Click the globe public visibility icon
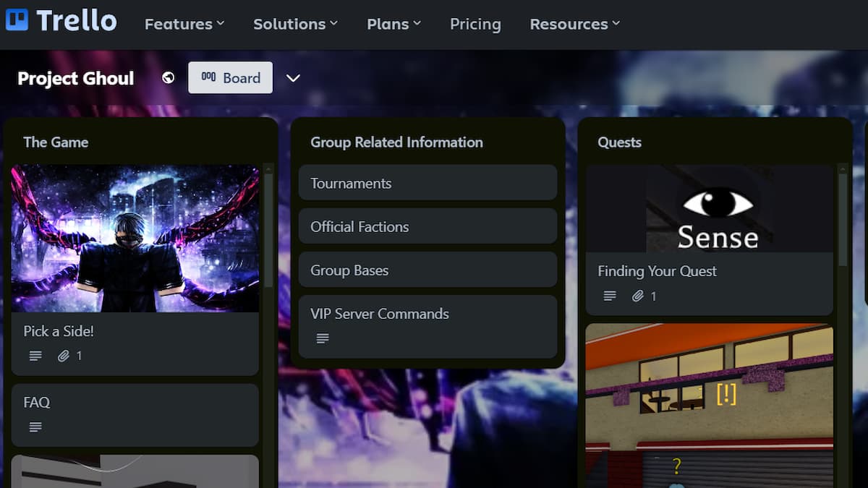Viewport: 868px width, 488px height. [x=168, y=77]
